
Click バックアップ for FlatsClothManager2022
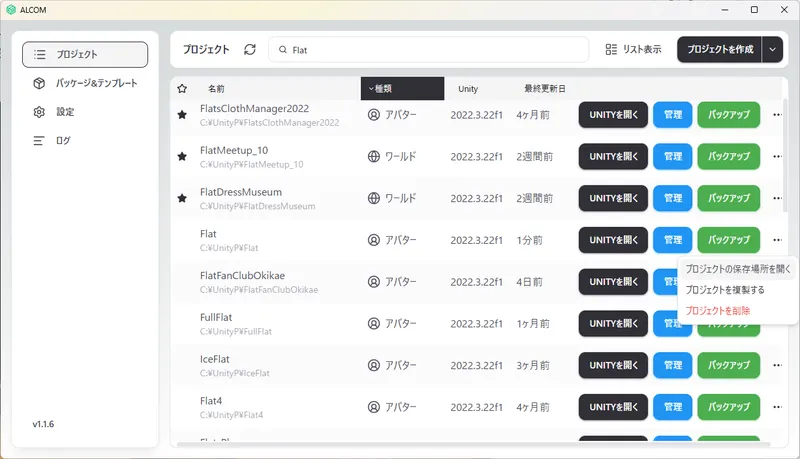(x=729, y=115)
